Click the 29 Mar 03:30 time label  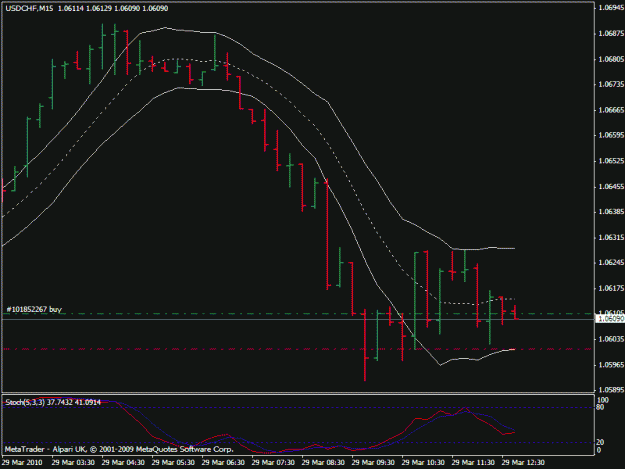[73, 463]
